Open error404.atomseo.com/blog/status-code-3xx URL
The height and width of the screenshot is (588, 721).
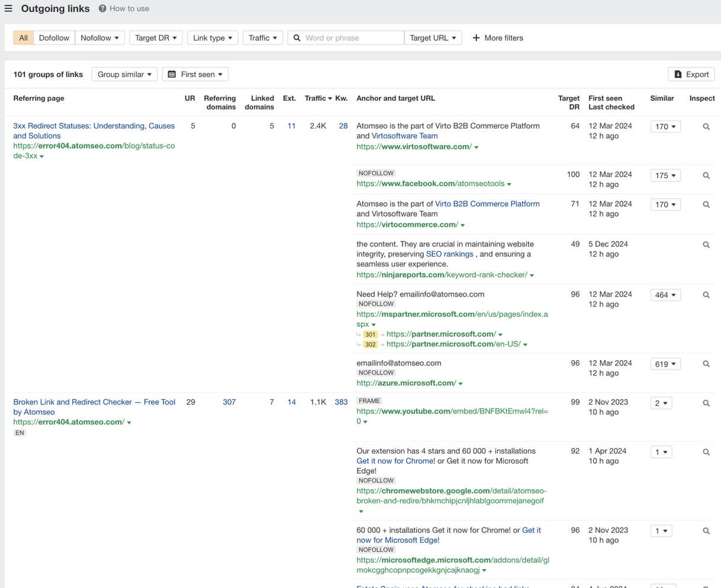(x=94, y=150)
